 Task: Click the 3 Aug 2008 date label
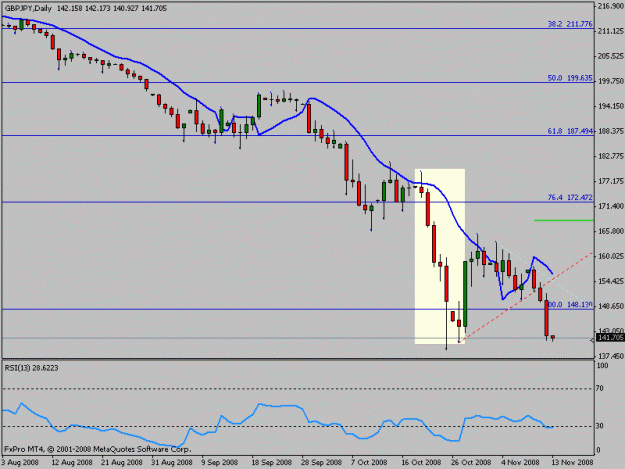click(20, 462)
